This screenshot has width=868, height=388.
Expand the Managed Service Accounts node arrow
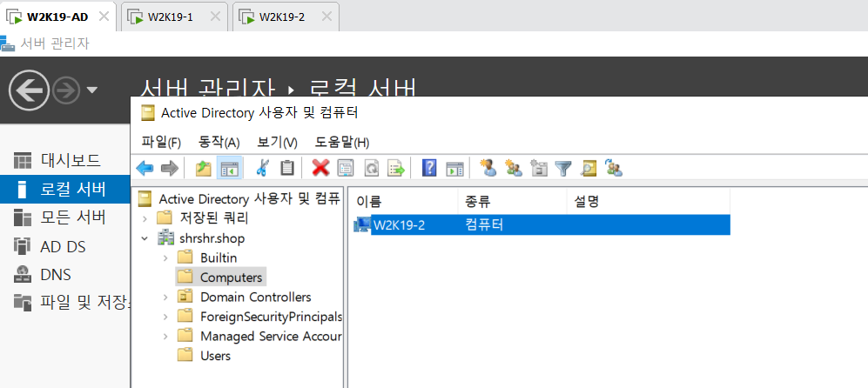[x=165, y=336]
